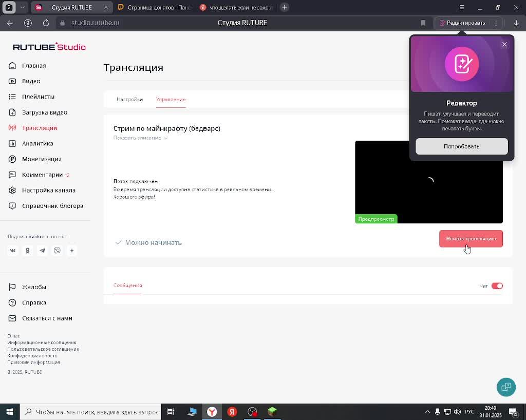Click the plus icon next to the social links
The image size is (526, 420).
[72, 251]
